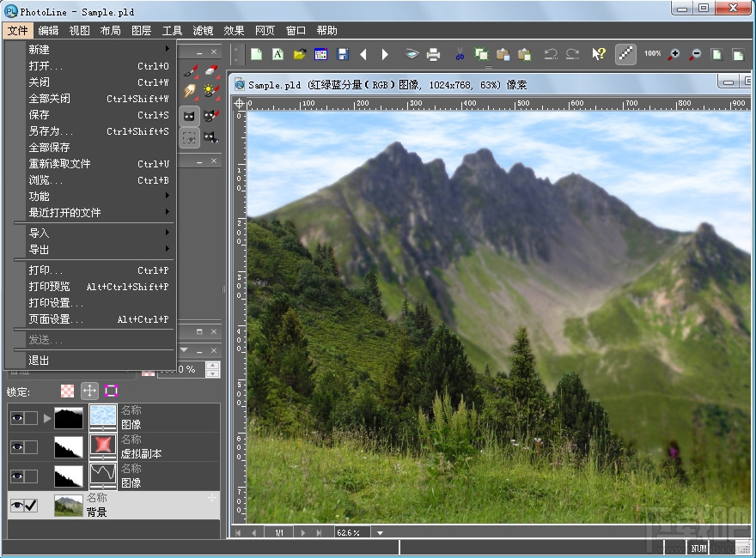Image resolution: width=756 pixels, height=558 pixels.
Task: Click the 100% zoom toolbar button
Action: pyautogui.click(x=652, y=53)
